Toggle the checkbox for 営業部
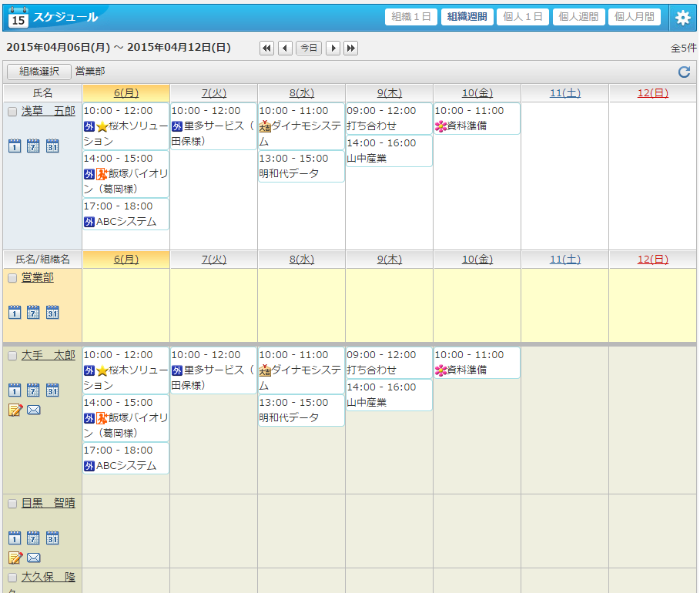This screenshot has height=593, width=700. (12, 279)
